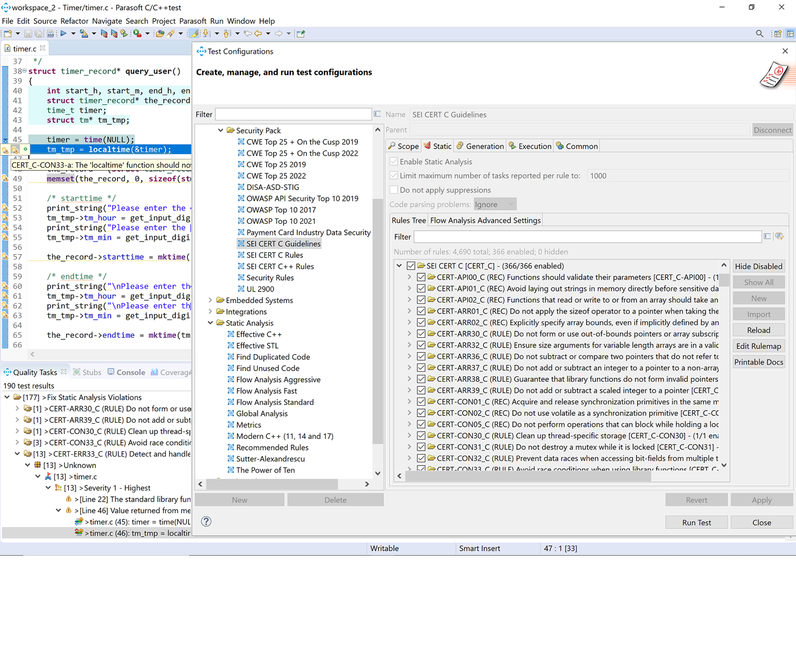The height and width of the screenshot is (672, 796).
Task: Expand the Integrations folder
Action: (210, 311)
